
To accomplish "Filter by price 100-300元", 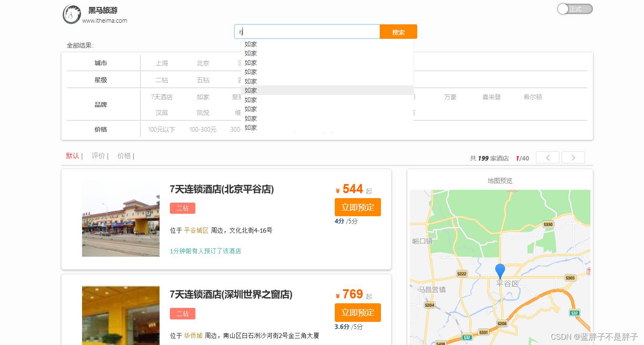I will (203, 130).
